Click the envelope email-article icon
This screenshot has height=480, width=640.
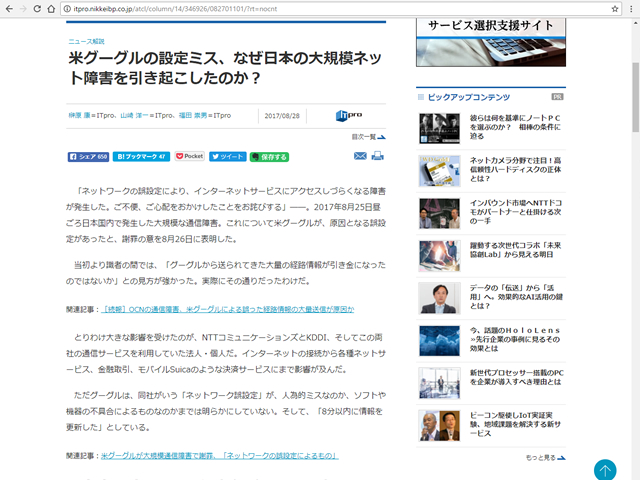point(360,156)
